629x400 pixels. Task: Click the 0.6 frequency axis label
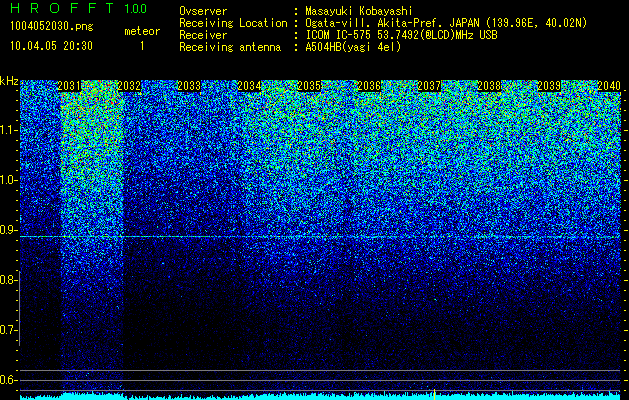pos(9,380)
